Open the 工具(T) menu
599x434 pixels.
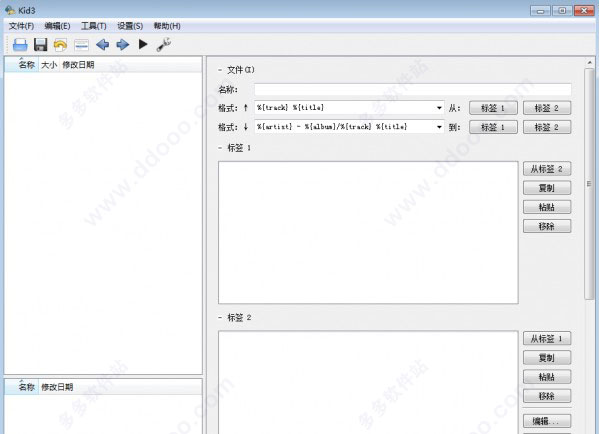click(x=94, y=26)
